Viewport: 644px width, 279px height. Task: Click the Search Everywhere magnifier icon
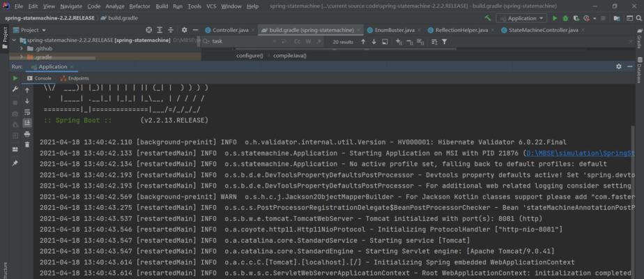[x=638, y=18]
